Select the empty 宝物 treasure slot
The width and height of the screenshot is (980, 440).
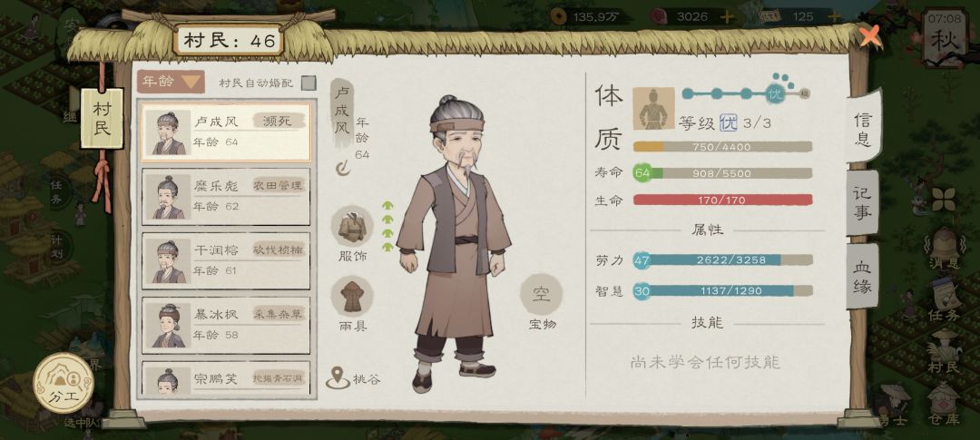(x=541, y=294)
